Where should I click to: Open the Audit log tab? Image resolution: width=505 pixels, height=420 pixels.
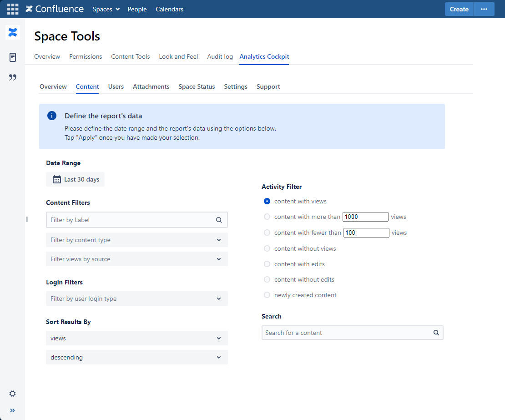[x=220, y=56]
